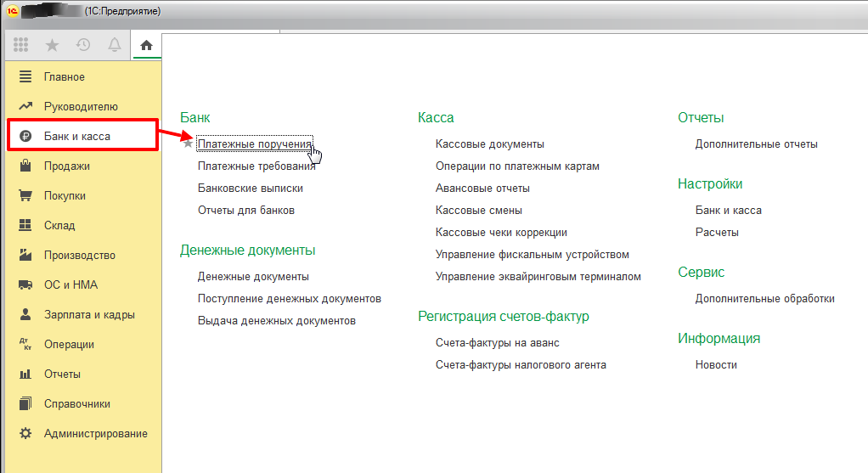The image size is (868, 473).
Task: Click the Главное section list icon
Action: pyautogui.click(x=25, y=77)
